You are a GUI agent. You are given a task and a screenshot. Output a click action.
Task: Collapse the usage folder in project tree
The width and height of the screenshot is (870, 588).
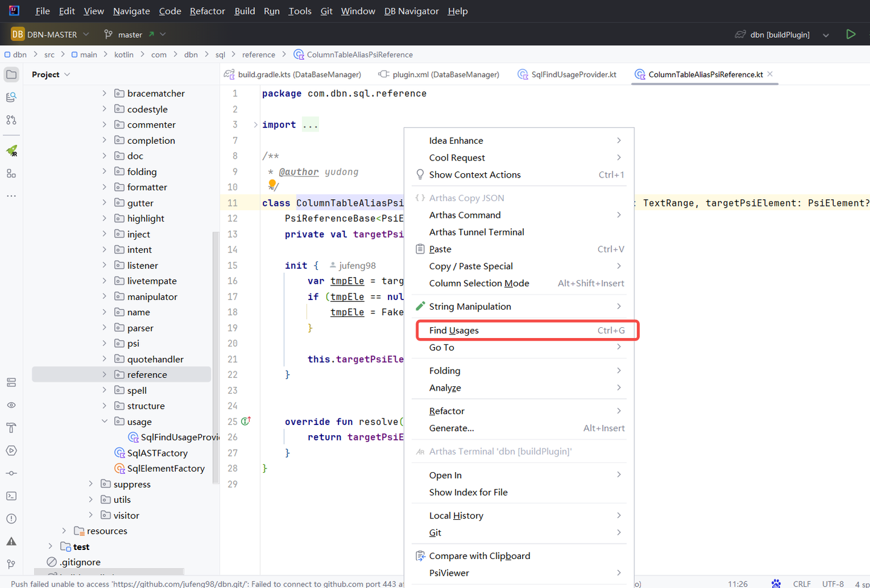[104, 421]
